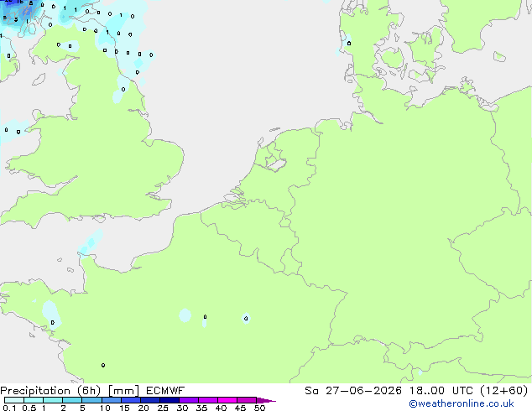Select the '35' legend scale label

click(x=201, y=408)
